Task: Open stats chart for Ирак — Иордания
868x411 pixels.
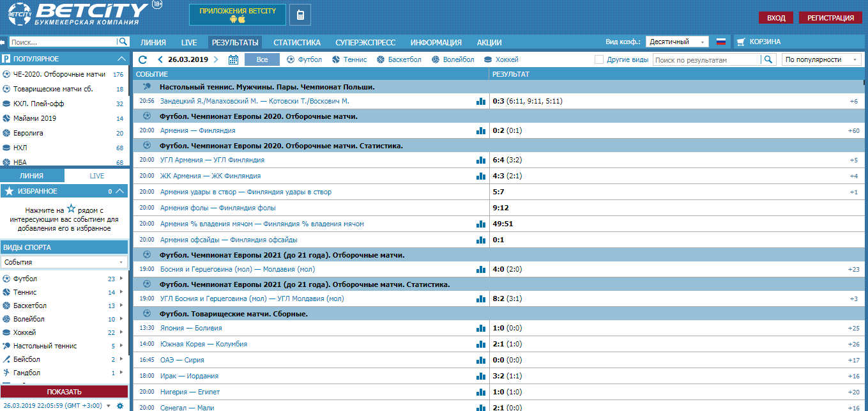Action: 481,376
